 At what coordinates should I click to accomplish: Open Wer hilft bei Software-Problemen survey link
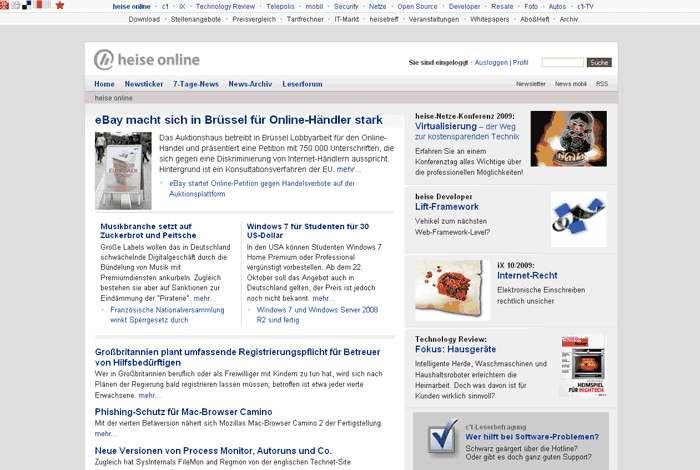[x=532, y=437]
